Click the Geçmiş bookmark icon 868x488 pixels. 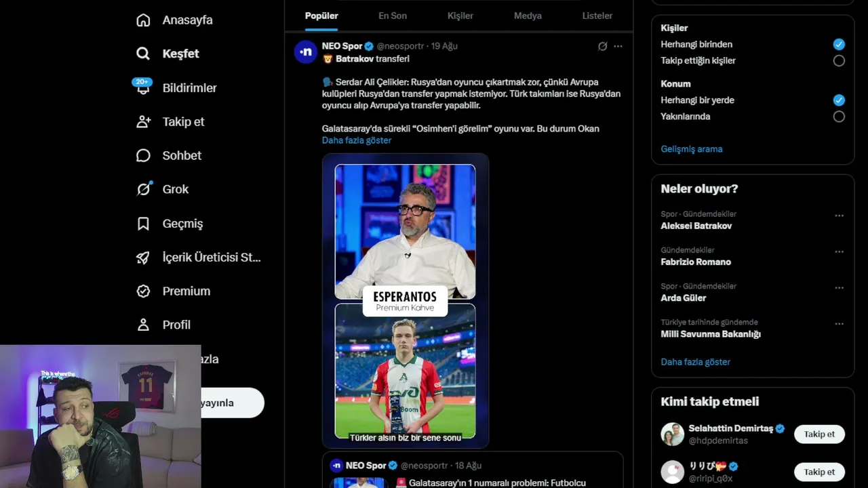(143, 223)
